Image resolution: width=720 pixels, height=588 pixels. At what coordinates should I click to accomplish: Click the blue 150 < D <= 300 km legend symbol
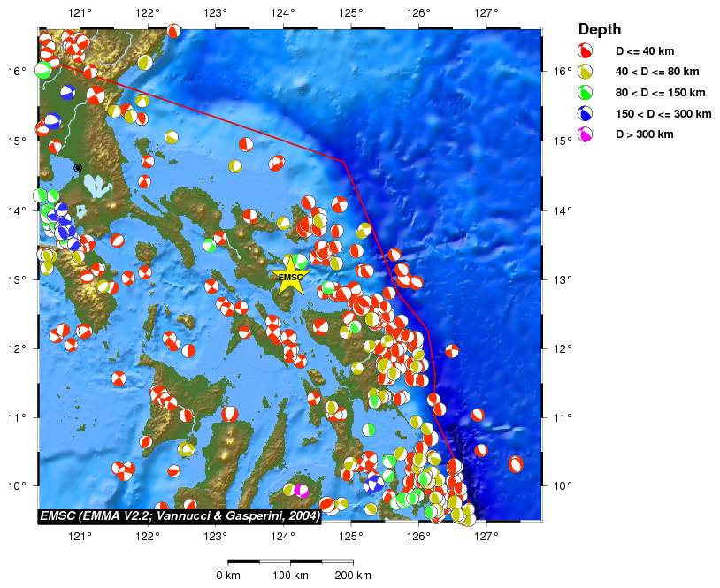click(585, 113)
